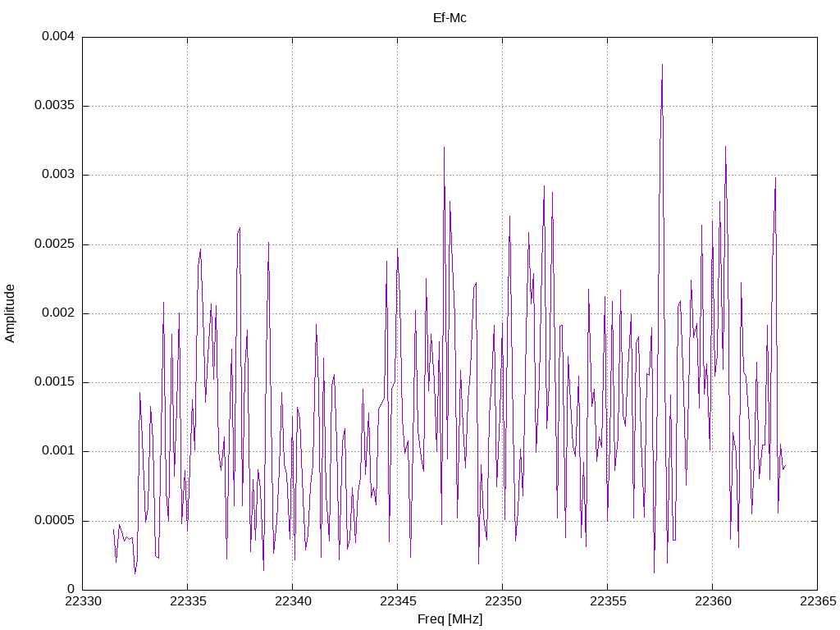Select the 0.0025 y-axis tick label
Viewport: 840px width, 630px height.
tap(54, 244)
